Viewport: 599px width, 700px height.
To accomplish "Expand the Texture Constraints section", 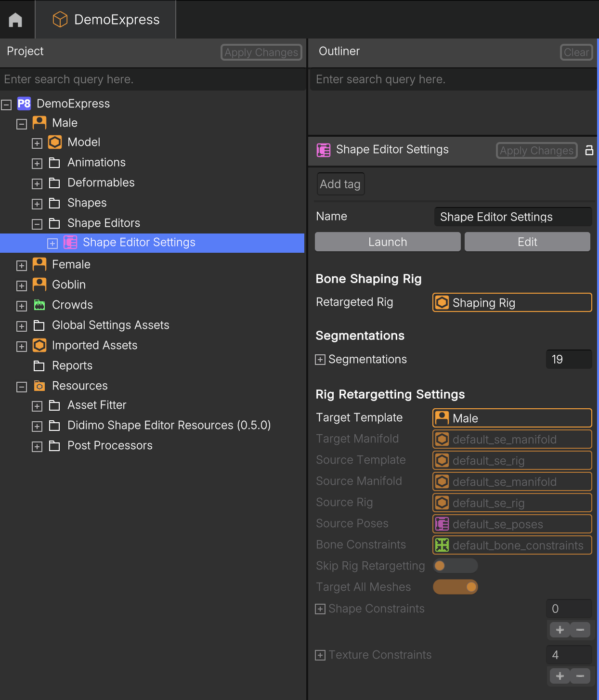I will (320, 655).
